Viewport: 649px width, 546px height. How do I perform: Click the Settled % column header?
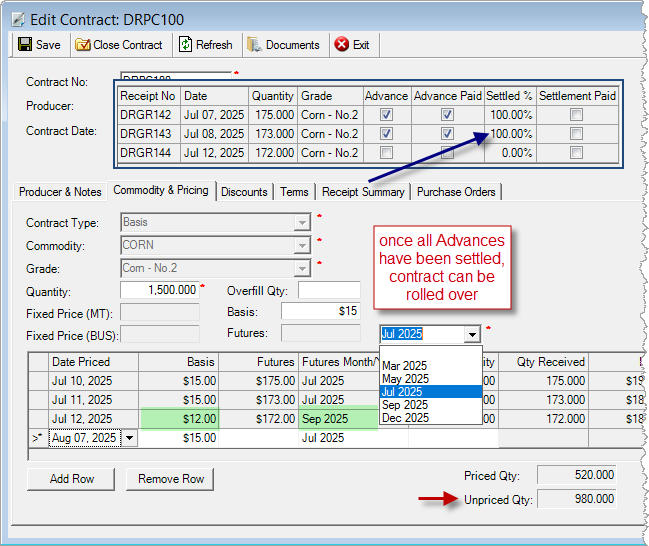point(510,96)
